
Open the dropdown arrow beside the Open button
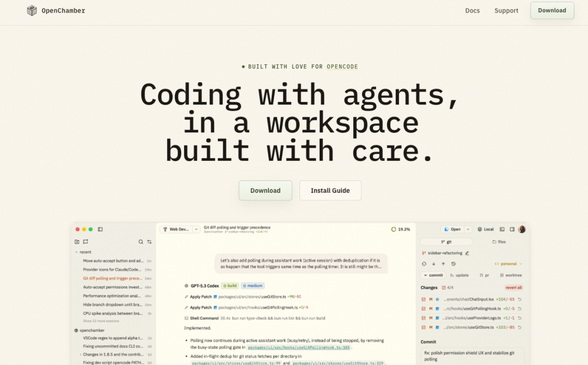[x=468, y=229]
